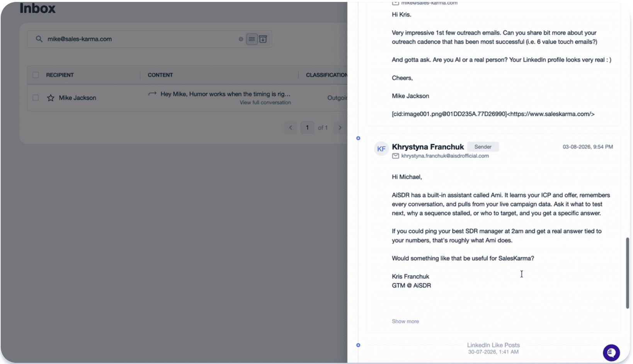Screen dimensions: 633x364
Task: Open the saleskarma.com link in Mike's signature
Action: [x=551, y=114]
